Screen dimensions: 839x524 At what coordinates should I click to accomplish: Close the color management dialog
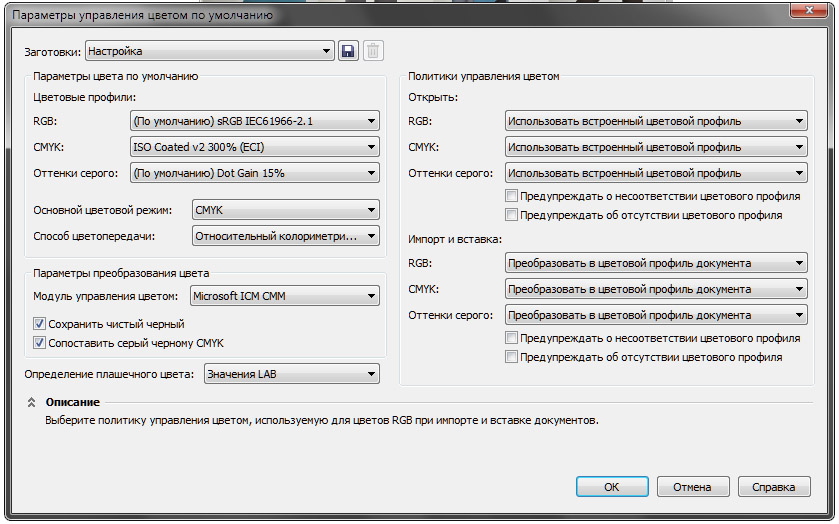[809, 11]
